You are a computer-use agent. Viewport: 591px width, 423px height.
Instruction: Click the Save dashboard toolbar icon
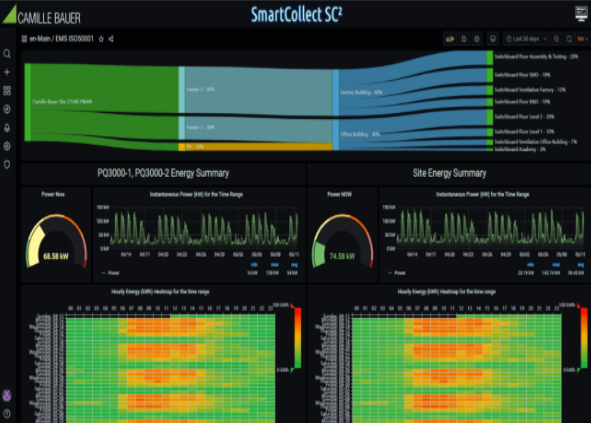(464, 39)
